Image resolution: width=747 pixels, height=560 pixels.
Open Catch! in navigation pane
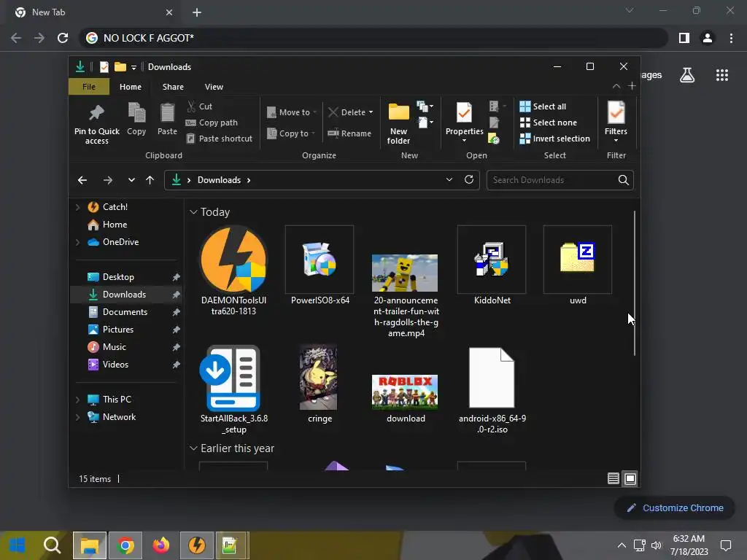[x=108, y=206]
